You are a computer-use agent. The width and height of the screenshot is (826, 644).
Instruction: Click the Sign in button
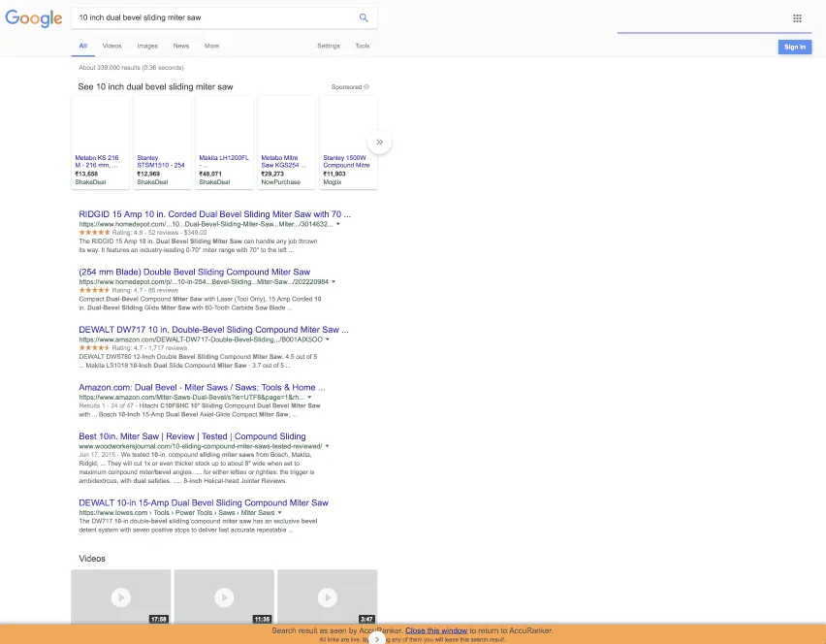click(x=794, y=47)
